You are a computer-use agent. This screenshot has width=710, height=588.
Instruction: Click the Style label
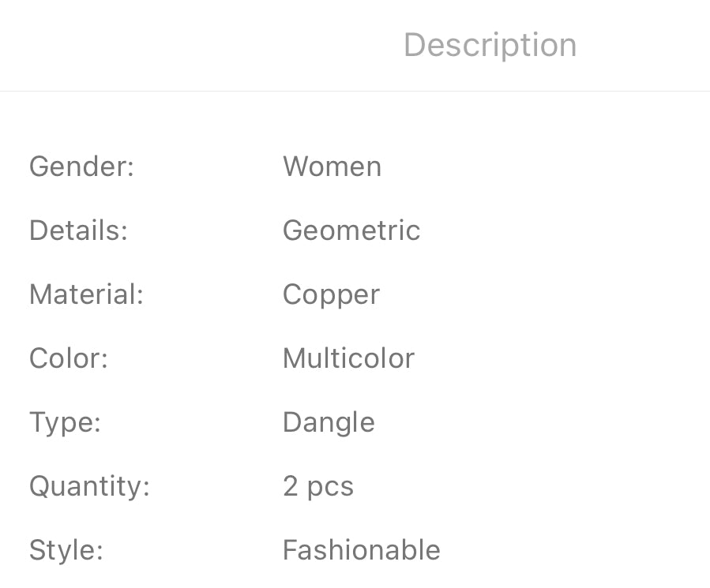point(66,550)
